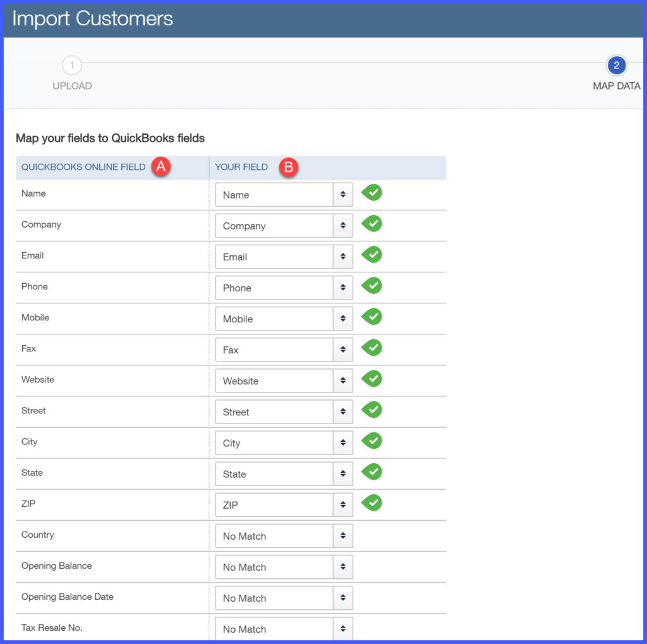Viewport: 647px width, 644px height.
Task: Open the Opening Balance Date dropdown
Action: [x=284, y=598]
